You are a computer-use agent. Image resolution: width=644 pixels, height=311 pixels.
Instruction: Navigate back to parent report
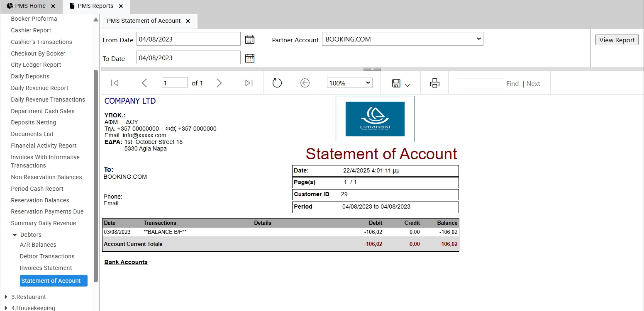tap(305, 83)
